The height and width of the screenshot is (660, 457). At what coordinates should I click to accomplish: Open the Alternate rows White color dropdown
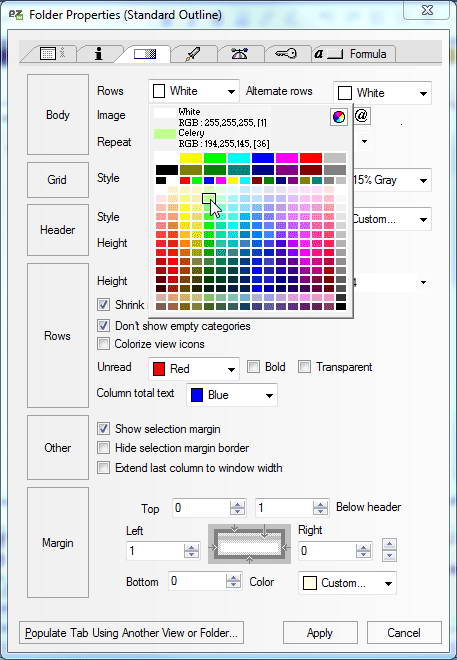coord(383,93)
